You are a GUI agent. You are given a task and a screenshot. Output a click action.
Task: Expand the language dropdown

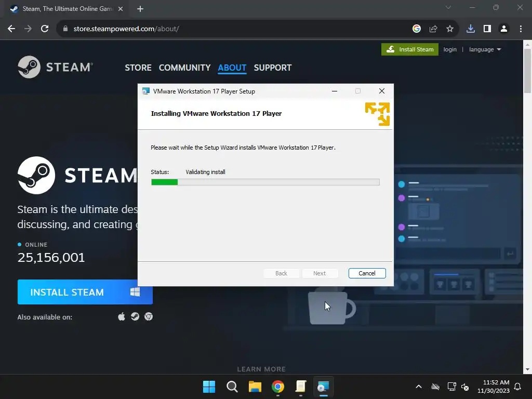[x=485, y=49]
